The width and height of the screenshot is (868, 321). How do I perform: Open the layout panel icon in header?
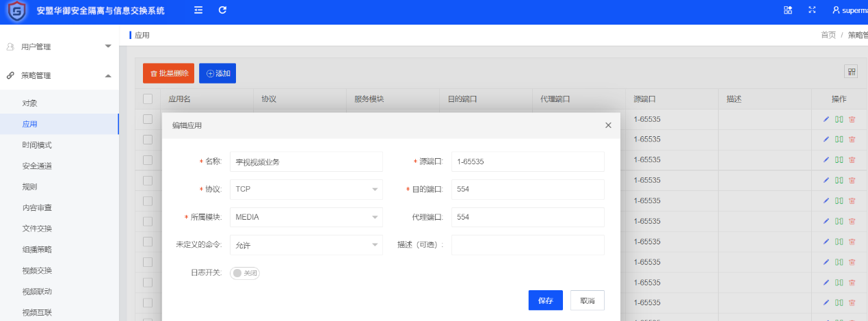click(788, 10)
